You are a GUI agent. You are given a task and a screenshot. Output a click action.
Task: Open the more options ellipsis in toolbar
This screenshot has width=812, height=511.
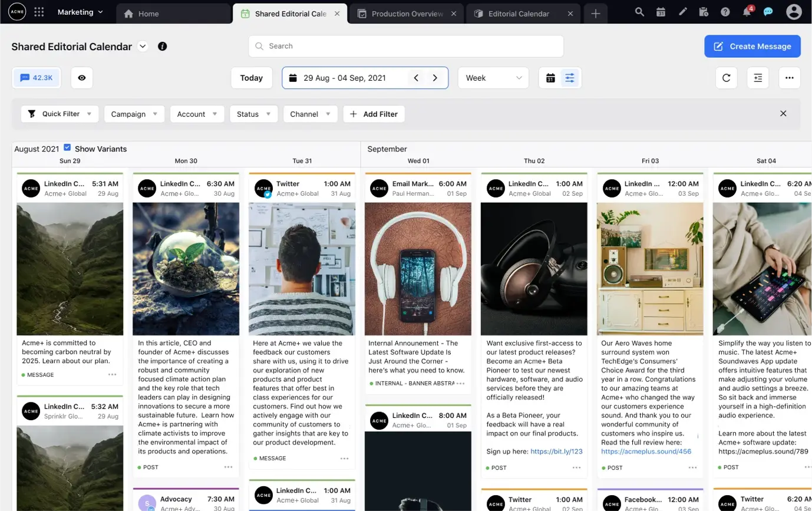pyautogui.click(x=790, y=78)
